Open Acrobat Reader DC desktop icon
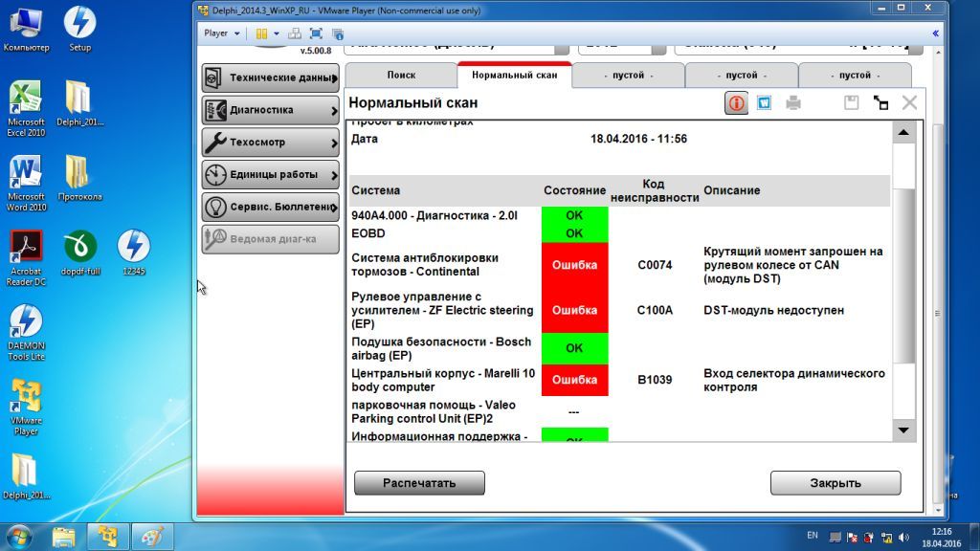The image size is (980, 551). pyautogui.click(x=26, y=258)
